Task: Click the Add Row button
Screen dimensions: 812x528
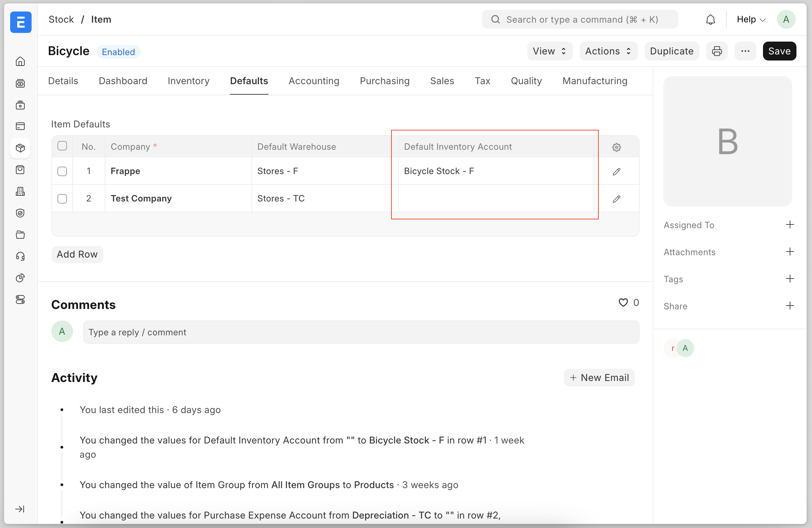Action: [x=77, y=254]
